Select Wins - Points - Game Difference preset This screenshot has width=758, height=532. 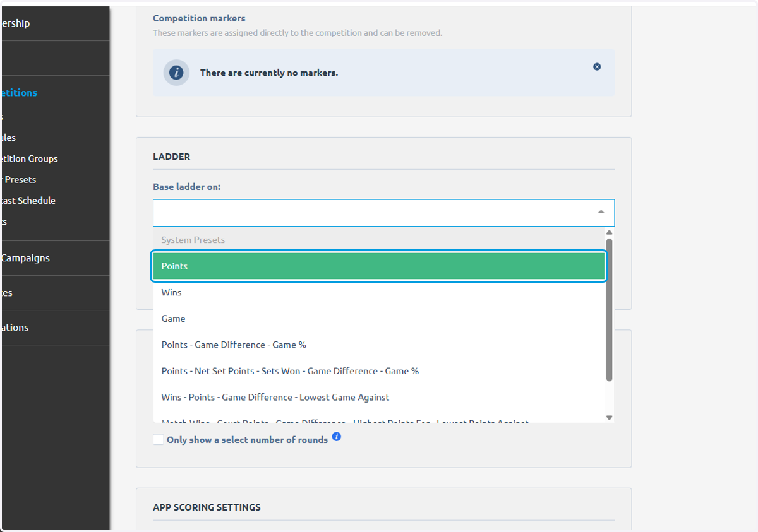[x=379, y=398]
